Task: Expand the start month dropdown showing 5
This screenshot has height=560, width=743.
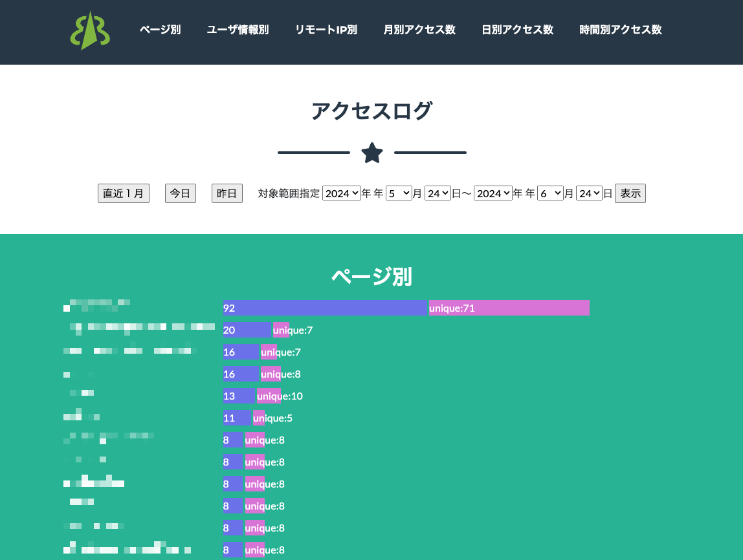Action: (x=399, y=193)
